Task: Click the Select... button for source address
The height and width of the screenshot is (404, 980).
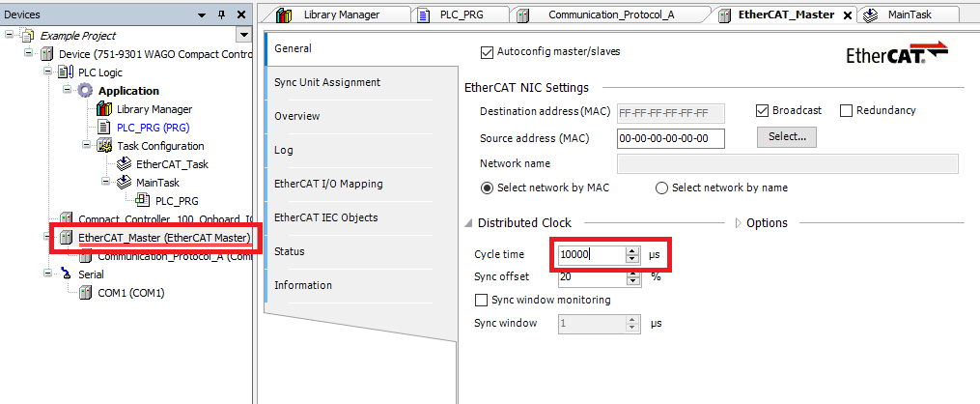Action: pos(785,137)
